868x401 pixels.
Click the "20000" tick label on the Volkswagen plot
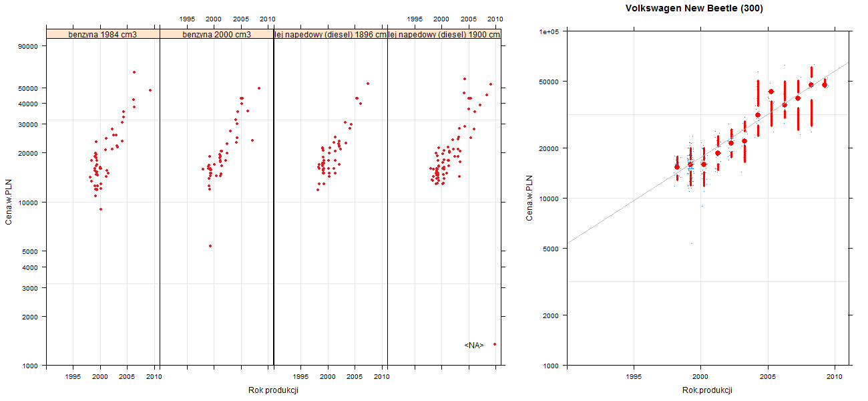tap(550, 148)
